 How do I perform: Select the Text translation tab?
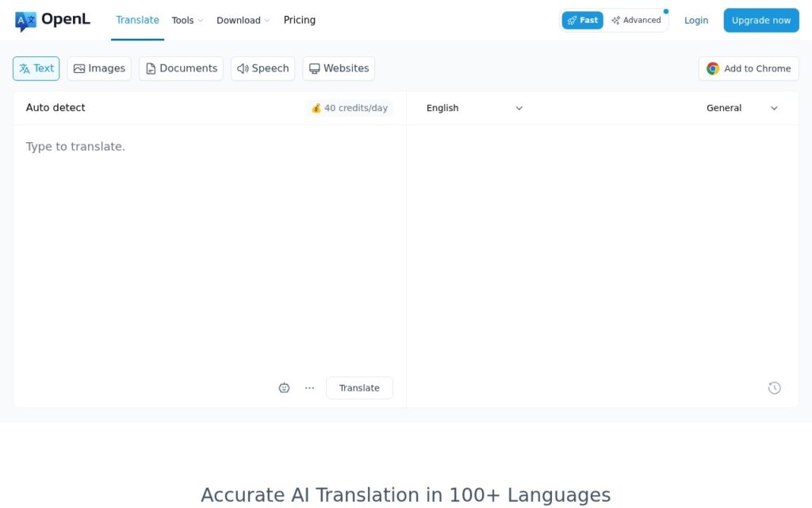(x=36, y=68)
